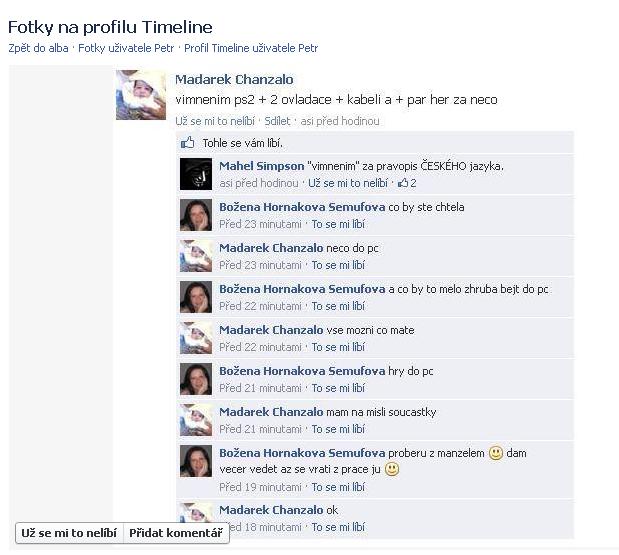The height and width of the screenshot is (555, 619).
Task: Click the 'asi před hodinou' post timestamp
Action: tap(340, 121)
